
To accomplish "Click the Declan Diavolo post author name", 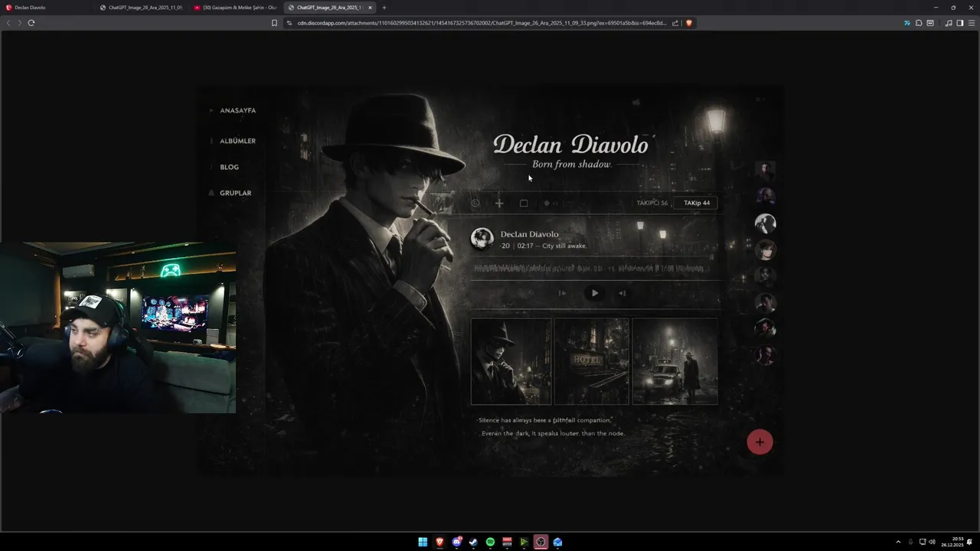I will (529, 234).
